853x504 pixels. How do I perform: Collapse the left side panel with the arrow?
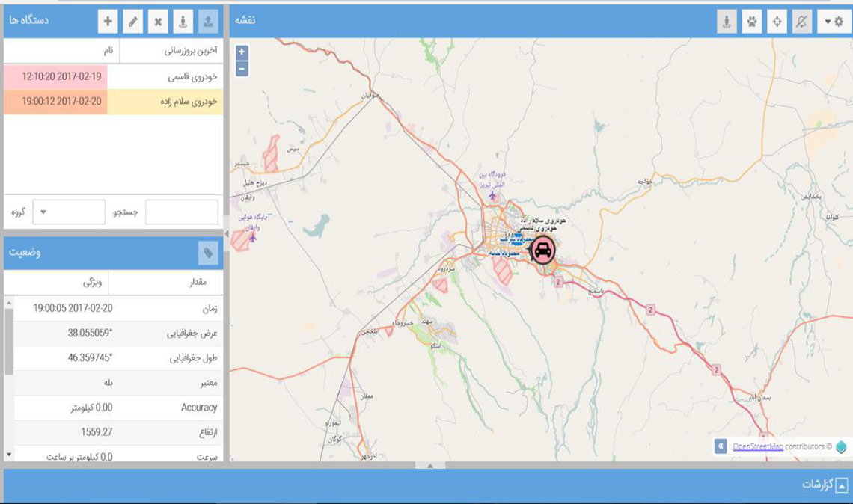coord(226,234)
